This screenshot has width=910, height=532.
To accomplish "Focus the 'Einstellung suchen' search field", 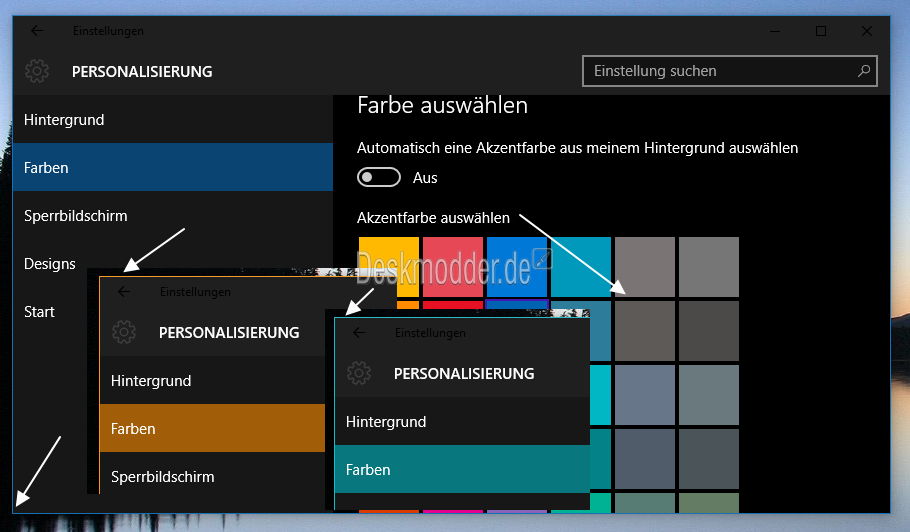I will 730,71.
